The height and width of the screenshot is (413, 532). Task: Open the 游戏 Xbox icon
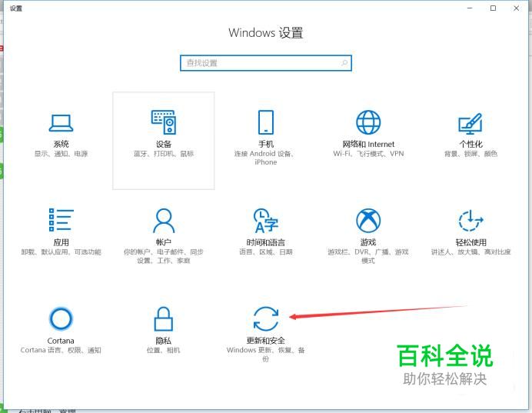click(368, 221)
